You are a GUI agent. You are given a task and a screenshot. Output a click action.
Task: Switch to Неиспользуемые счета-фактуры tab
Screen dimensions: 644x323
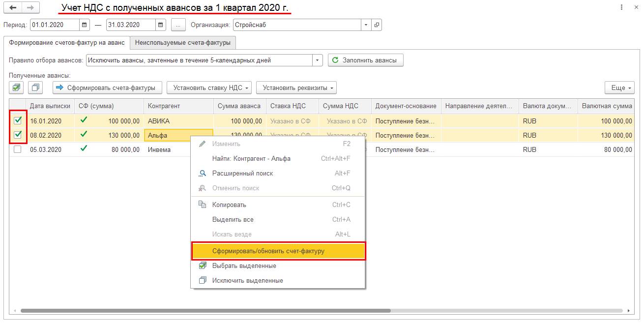point(183,43)
